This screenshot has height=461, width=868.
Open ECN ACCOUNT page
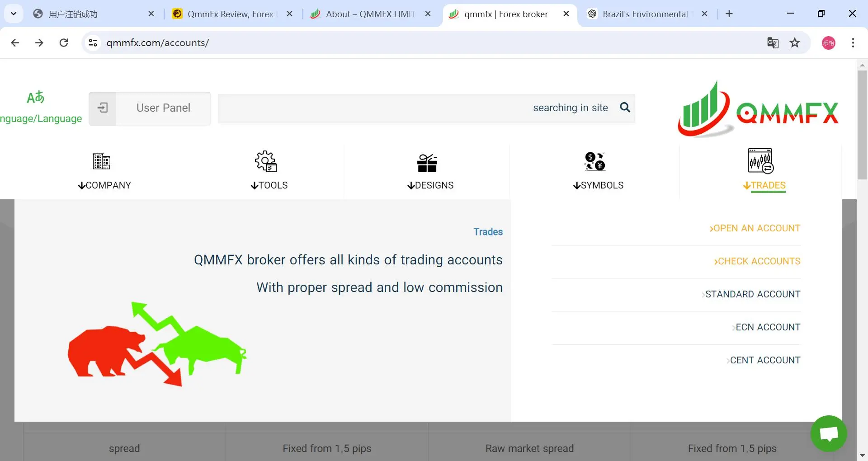pos(766,327)
